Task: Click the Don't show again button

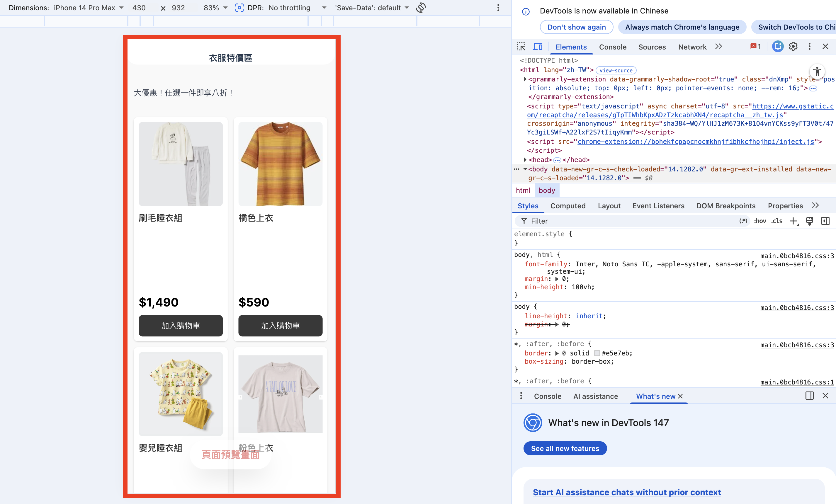Action: point(576,27)
